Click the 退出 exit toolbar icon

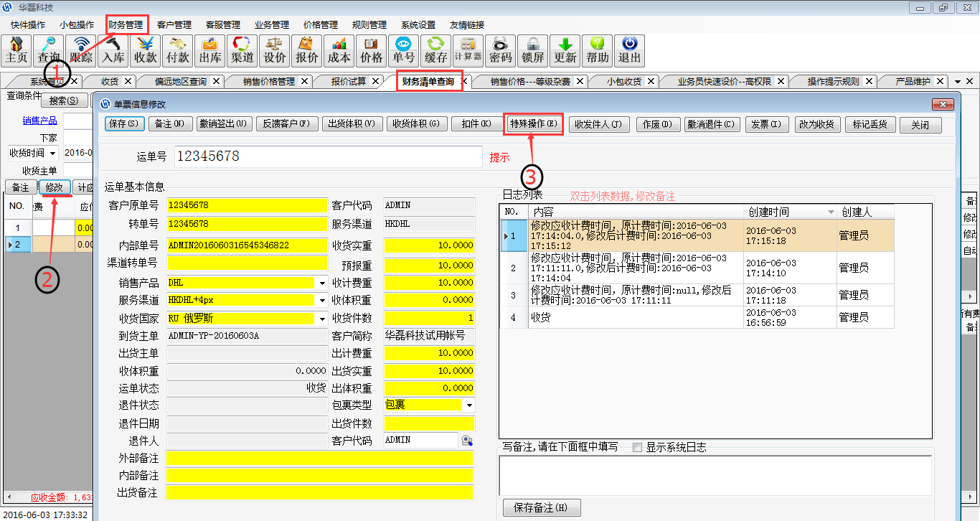[x=629, y=50]
